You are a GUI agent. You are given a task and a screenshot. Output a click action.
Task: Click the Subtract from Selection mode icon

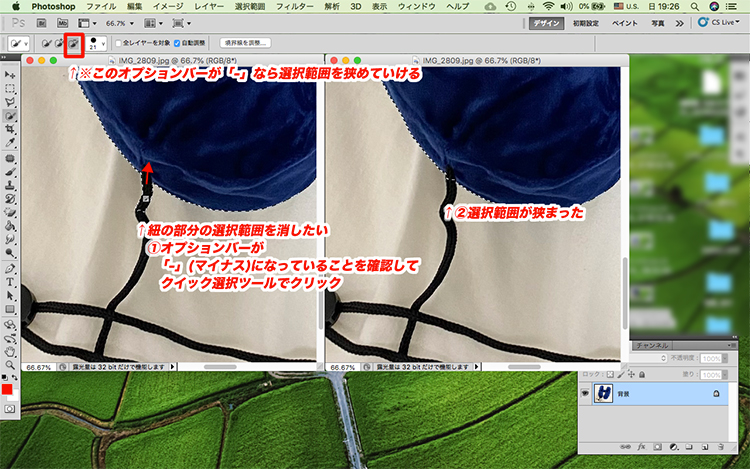[x=73, y=44]
